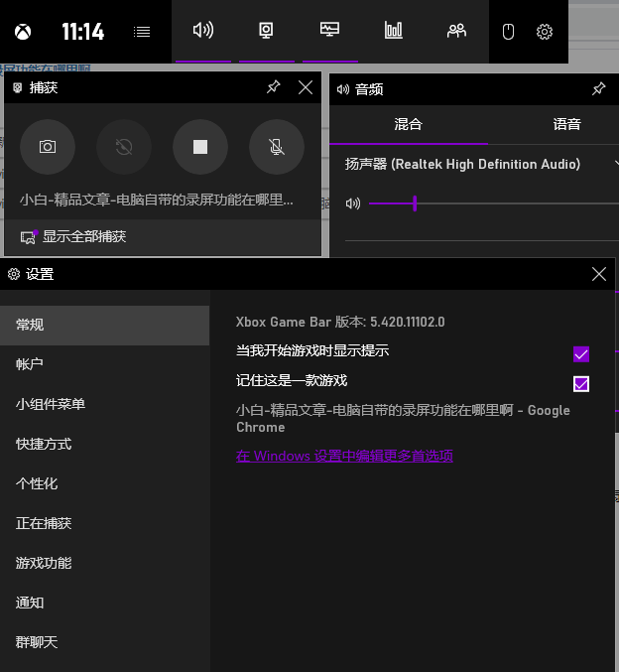
Task: Open the Xbox Social people widget
Action: pos(456,31)
